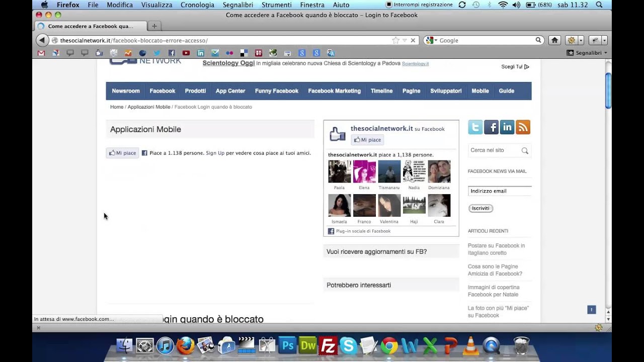Click the Wi-Fi status icon in menu bar
This screenshot has height=362, width=644.
click(x=503, y=5)
